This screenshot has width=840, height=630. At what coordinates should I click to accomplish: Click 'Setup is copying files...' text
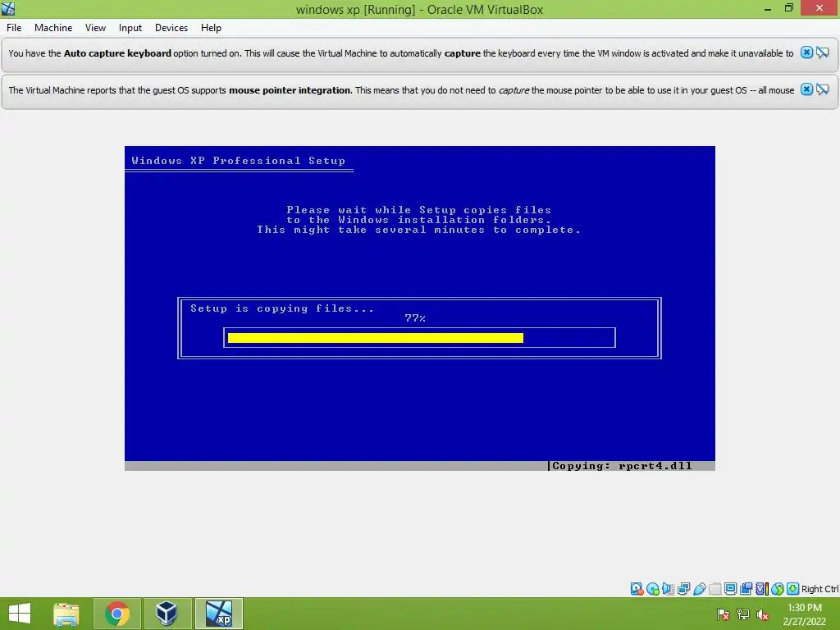[282, 308]
